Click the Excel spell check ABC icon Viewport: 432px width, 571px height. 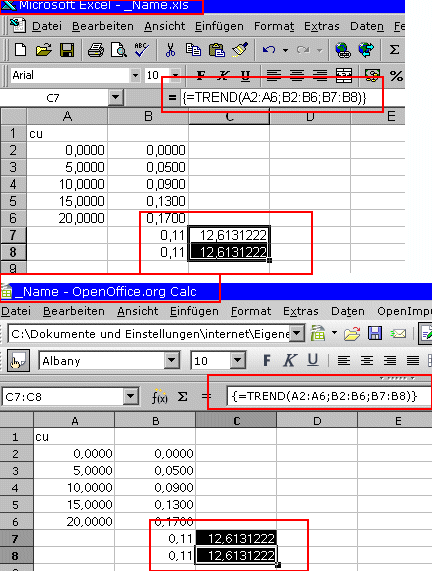click(142, 50)
